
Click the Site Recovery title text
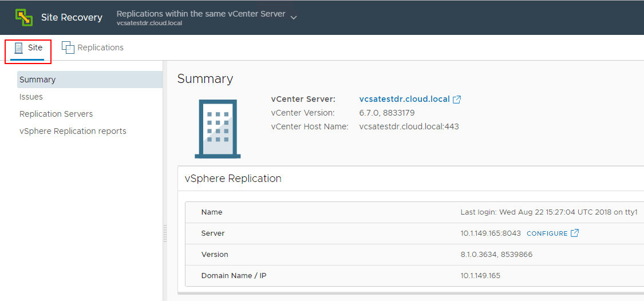(x=72, y=17)
